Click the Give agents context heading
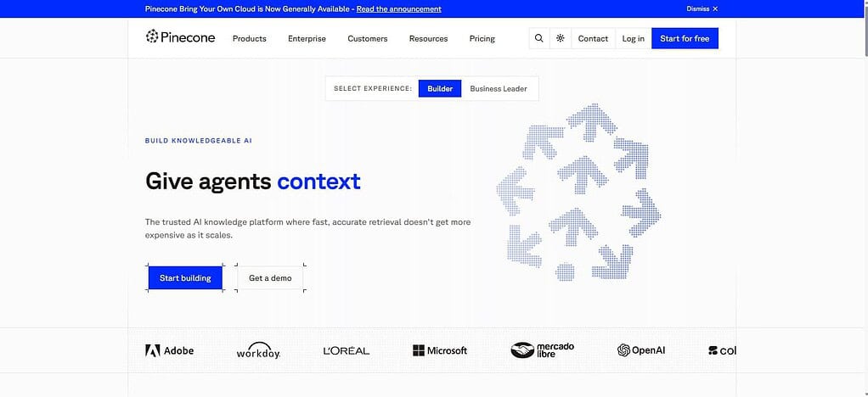Screen dimensions: 868x397 [252, 182]
